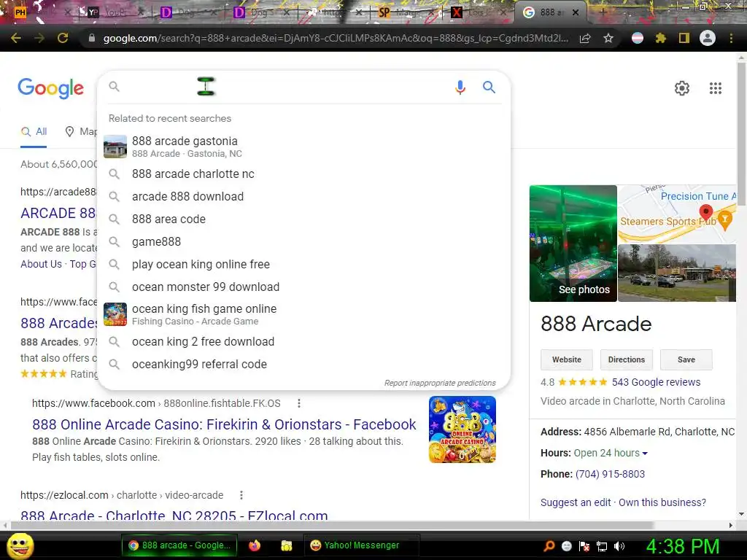Click the network tray icon
747x560 pixels.
(x=602, y=545)
